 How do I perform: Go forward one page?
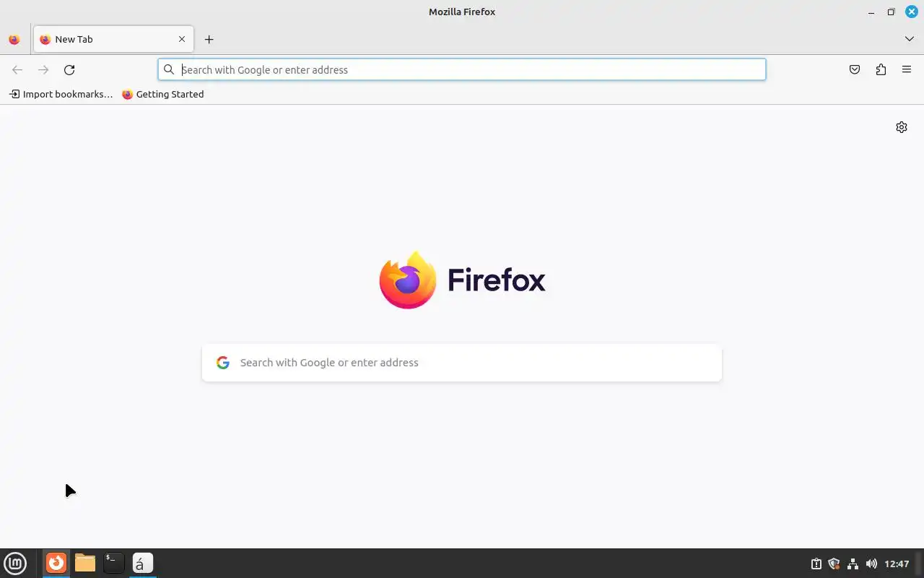(x=43, y=70)
